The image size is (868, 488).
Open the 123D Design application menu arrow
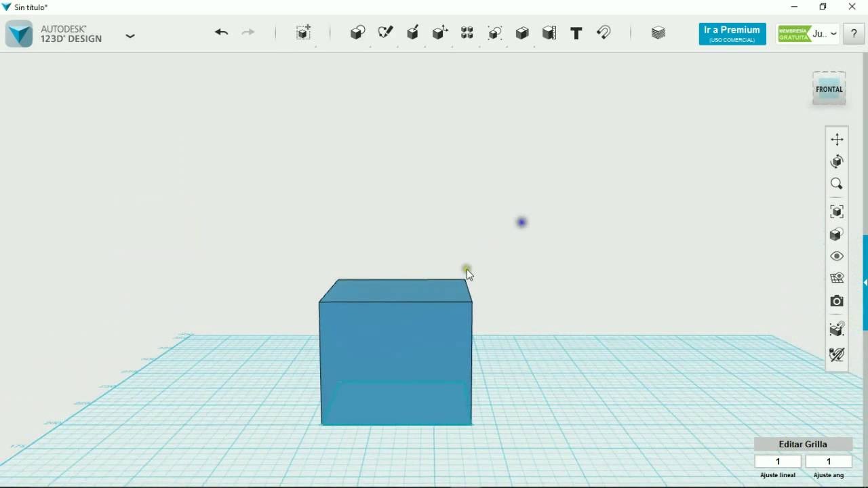(x=130, y=36)
